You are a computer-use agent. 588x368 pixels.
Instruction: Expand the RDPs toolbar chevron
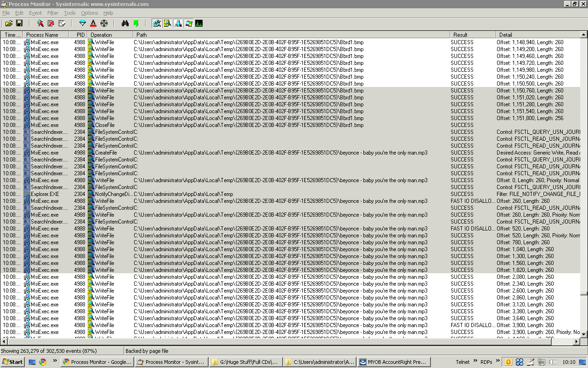pyautogui.click(x=497, y=361)
